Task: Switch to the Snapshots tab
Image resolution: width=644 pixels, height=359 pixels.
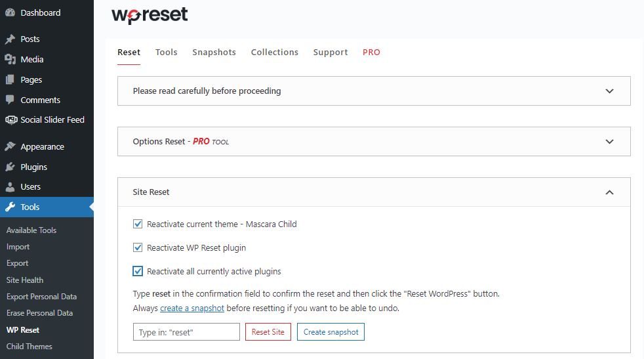Action: [x=214, y=53]
